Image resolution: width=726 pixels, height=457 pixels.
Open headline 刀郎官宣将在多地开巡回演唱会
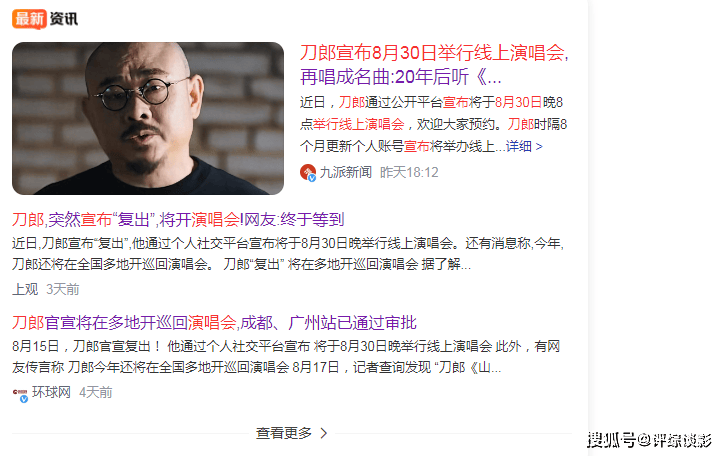pos(214,323)
